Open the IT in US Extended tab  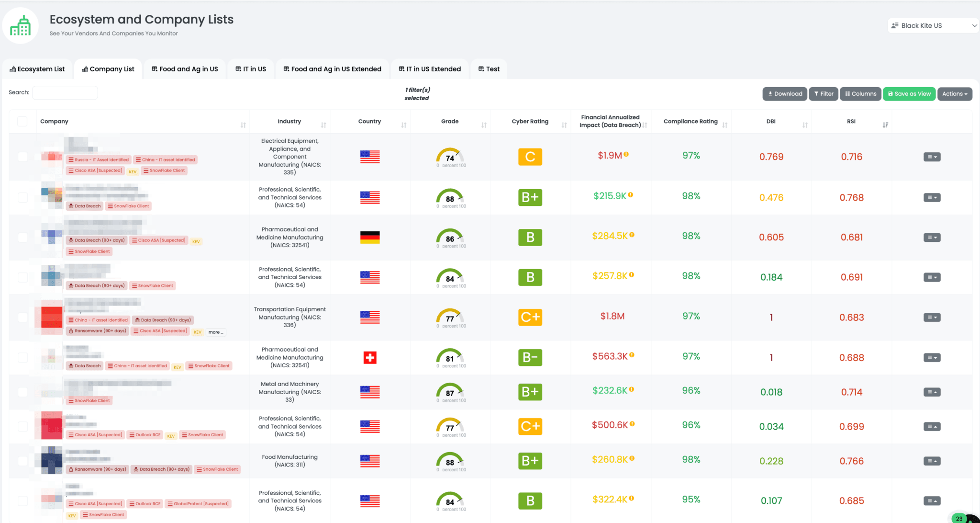pyautogui.click(x=430, y=69)
